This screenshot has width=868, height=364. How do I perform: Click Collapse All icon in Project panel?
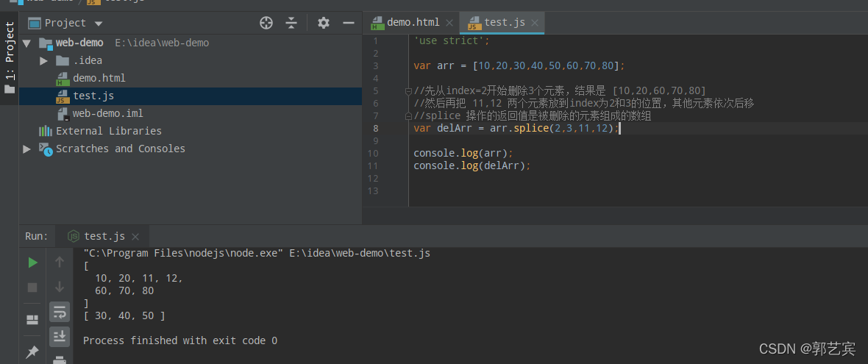pyautogui.click(x=292, y=23)
